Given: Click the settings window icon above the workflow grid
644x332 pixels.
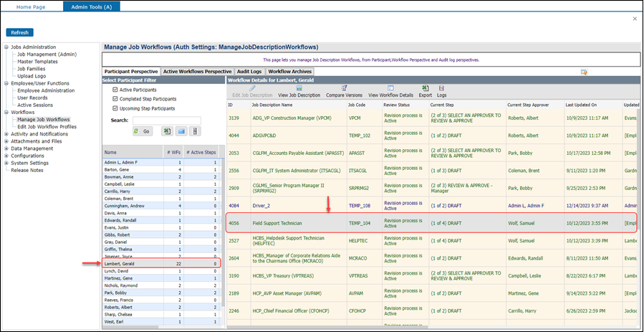Looking at the screenshot, I should [x=585, y=72].
